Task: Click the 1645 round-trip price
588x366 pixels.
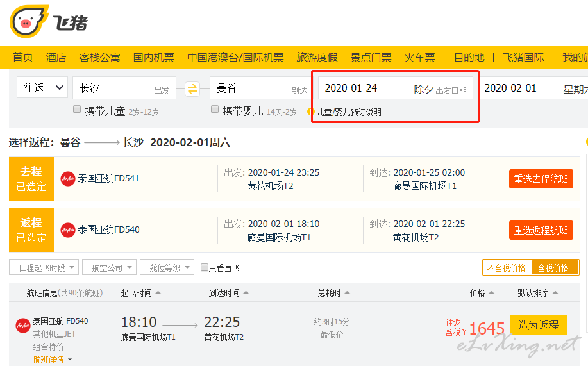Action: point(487,328)
